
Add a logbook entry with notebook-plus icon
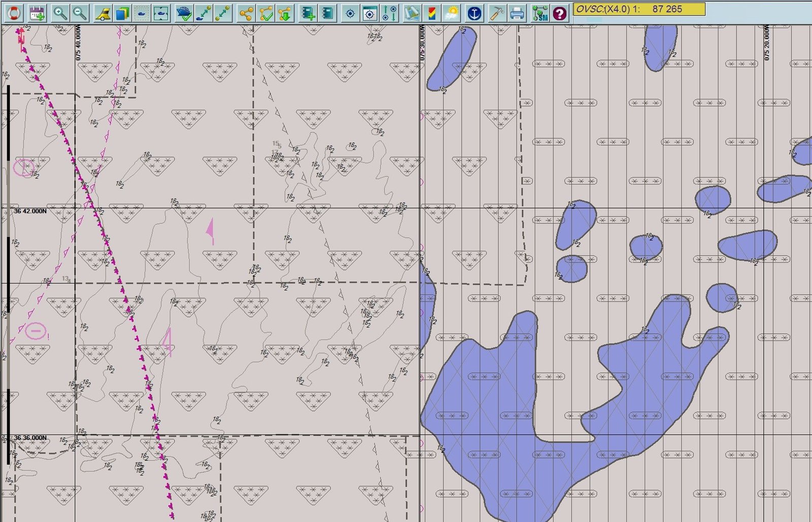[308, 13]
